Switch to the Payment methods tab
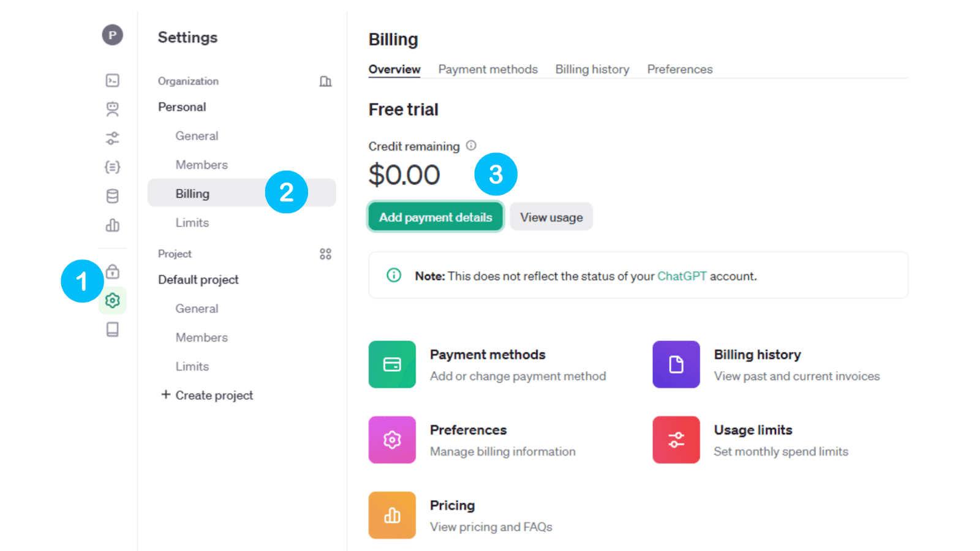This screenshot has width=980, height=551. pos(488,69)
